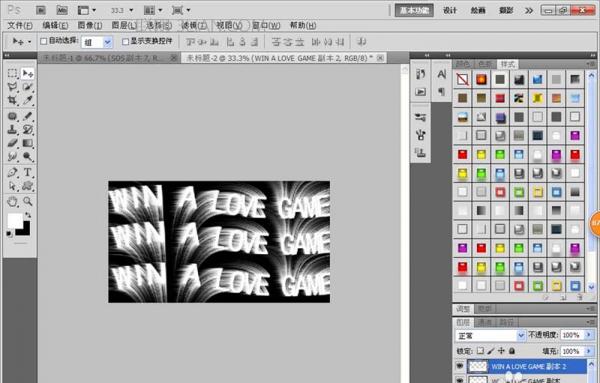Click the 不透明度 100% input field

[572, 335]
